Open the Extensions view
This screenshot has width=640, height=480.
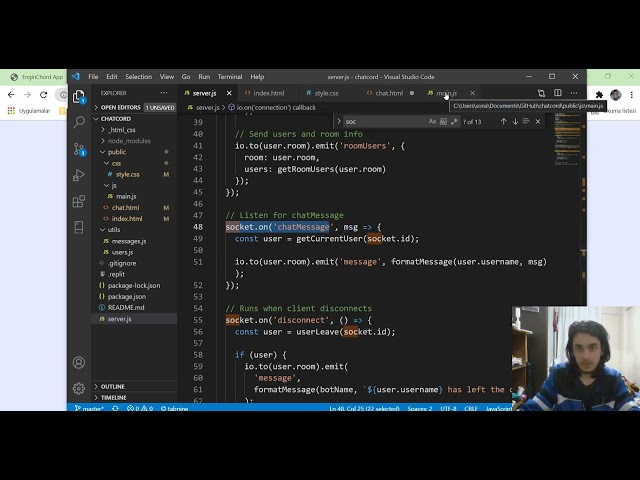click(x=79, y=201)
